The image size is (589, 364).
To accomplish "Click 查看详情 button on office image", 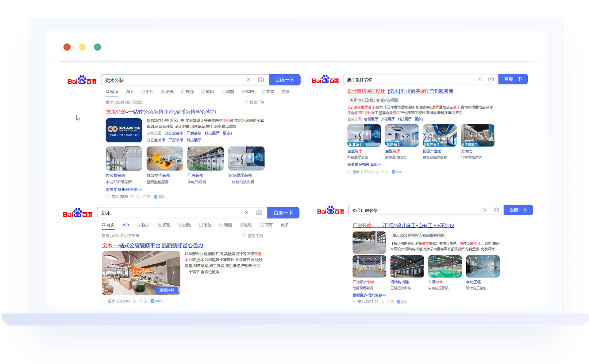I will pyautogui.click(x=167, y=290).
